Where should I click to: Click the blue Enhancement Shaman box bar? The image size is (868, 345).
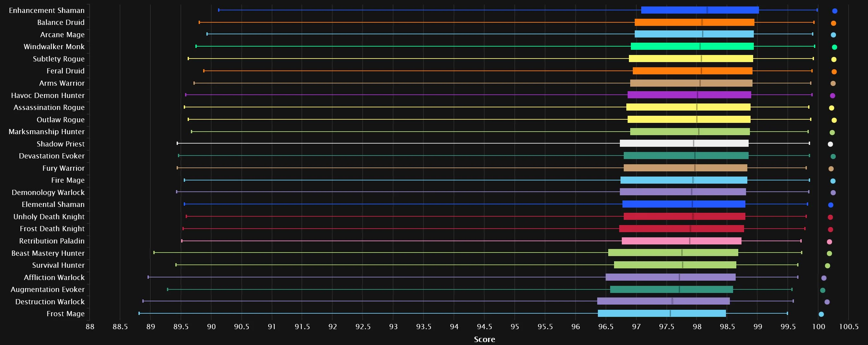[700, 10]
